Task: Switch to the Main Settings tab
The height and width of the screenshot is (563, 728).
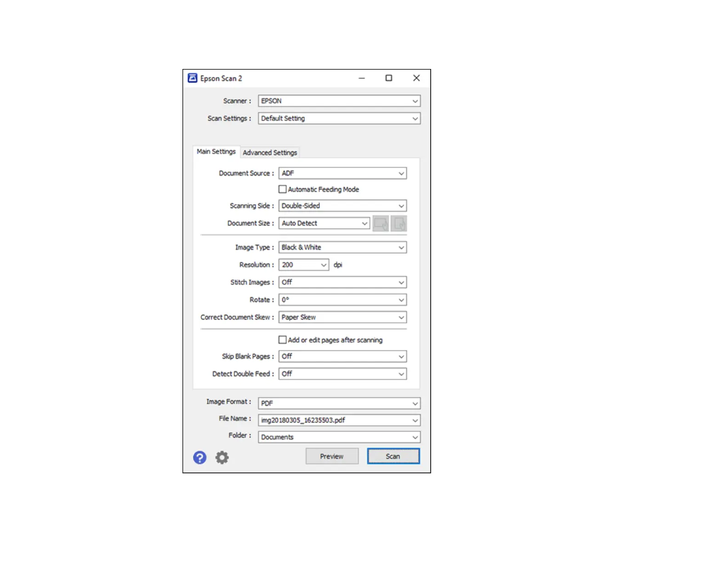Action: pyautogui.click(x=216, y=152)
